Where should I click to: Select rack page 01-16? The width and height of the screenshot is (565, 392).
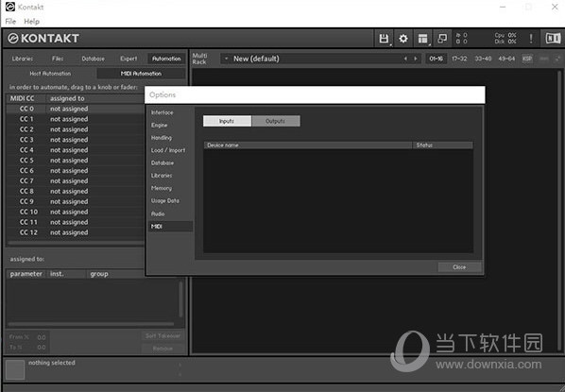click(436, 59)
